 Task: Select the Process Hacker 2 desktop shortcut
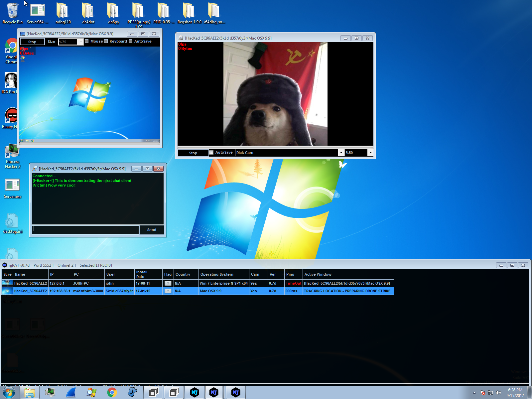(x=13, y=156)
